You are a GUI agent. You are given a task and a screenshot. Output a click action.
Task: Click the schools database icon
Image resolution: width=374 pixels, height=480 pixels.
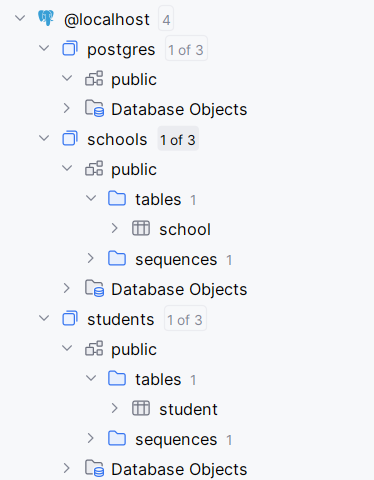tap(70, 138)
